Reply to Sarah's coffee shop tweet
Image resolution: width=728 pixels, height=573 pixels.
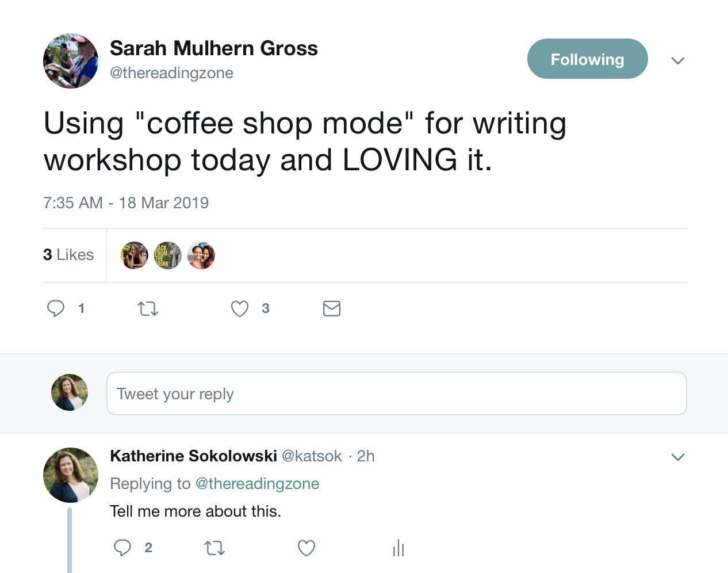click(56, 309)
